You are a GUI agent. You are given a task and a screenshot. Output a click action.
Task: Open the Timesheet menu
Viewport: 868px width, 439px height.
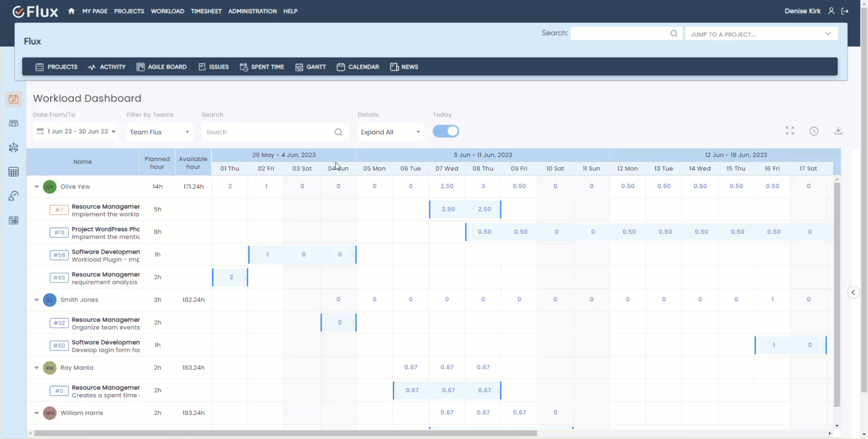coord(206,11)
